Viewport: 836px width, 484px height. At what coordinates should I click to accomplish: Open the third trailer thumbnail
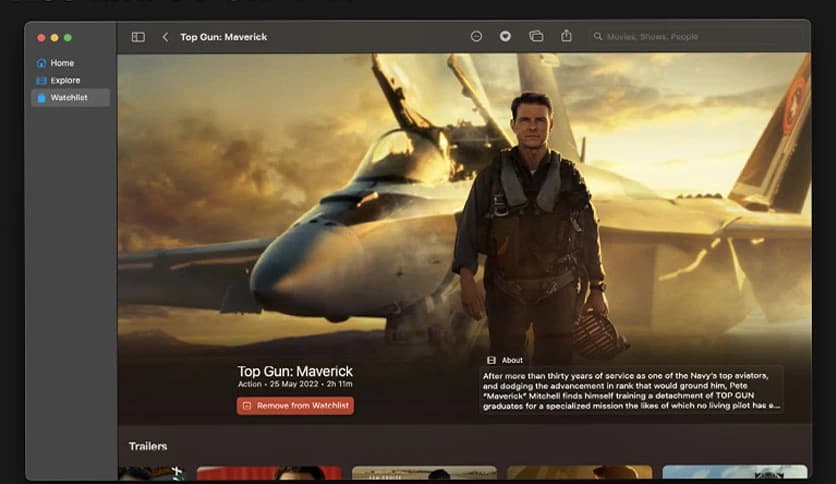coord(424,473)
